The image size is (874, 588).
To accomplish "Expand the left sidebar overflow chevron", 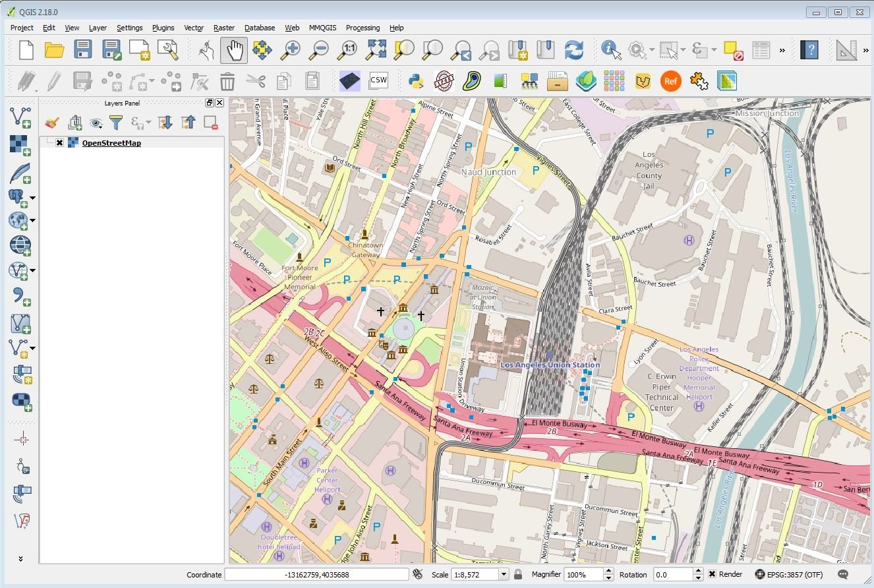I will (x=20, y=558).
